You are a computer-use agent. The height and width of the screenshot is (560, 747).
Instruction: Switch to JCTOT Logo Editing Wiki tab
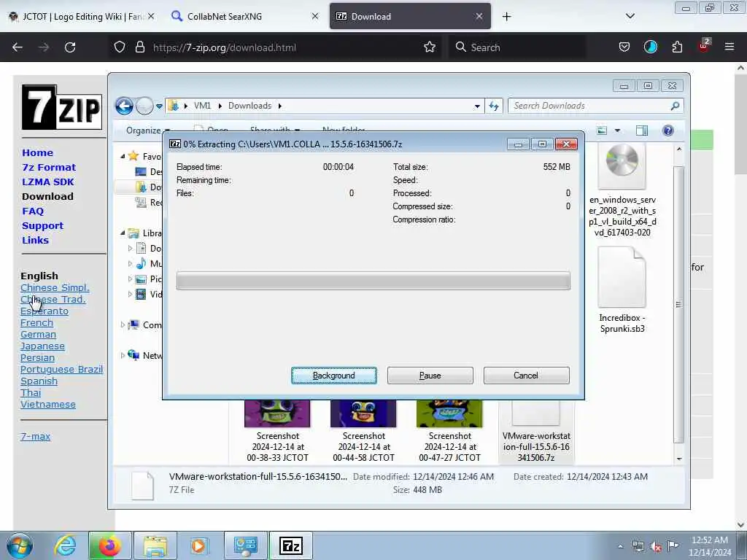[x=82, y=17]
